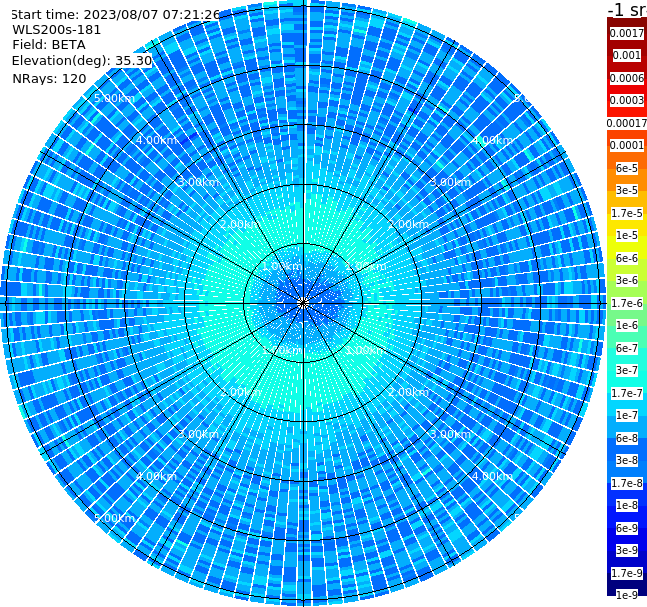Select the 1e-8 colorbar value

tap(627, 505)
